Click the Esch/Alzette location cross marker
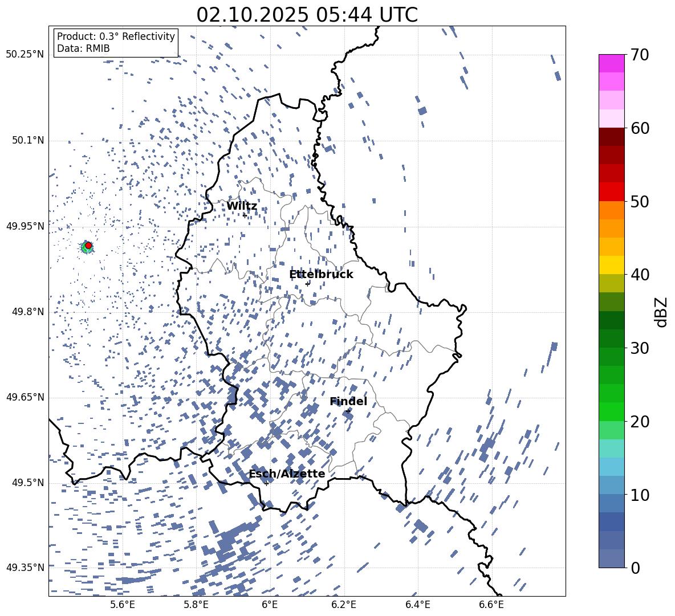675x616 pixels. (x=266, y=483)
